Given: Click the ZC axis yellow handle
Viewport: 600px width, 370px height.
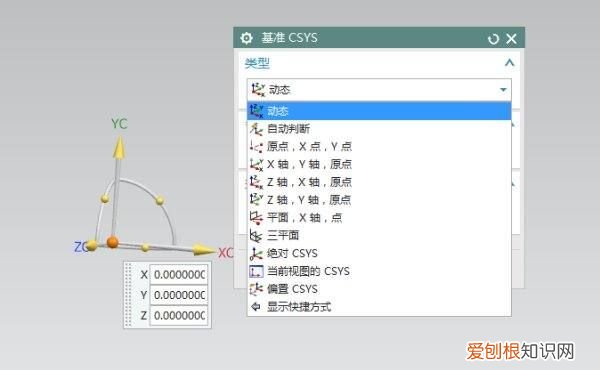Looking at the screenshot, I should [x=92, y=246].
